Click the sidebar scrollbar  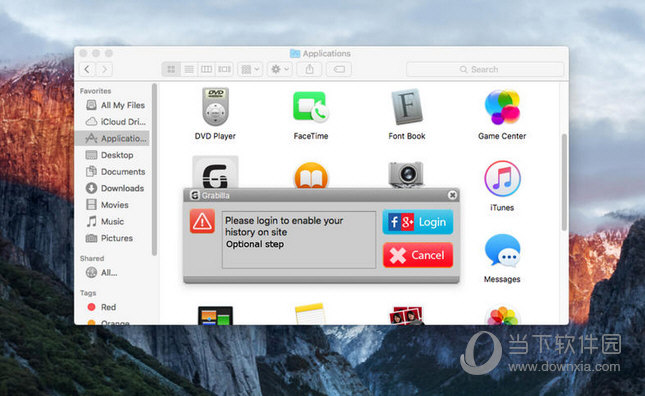tap(154, 169)
